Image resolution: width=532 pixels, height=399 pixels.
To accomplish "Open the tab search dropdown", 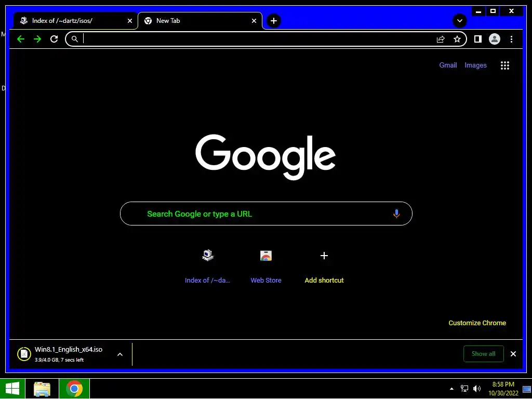I will tap(460, 21).
